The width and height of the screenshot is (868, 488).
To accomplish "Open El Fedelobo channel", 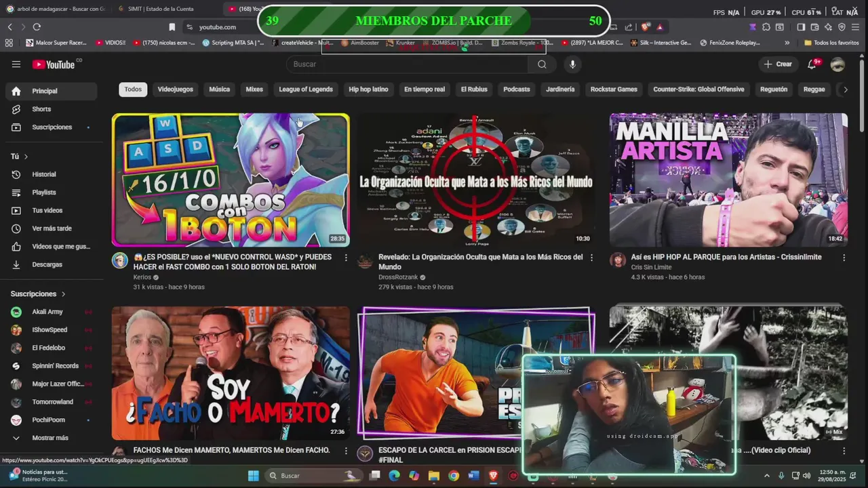I will tap(51, 348).
